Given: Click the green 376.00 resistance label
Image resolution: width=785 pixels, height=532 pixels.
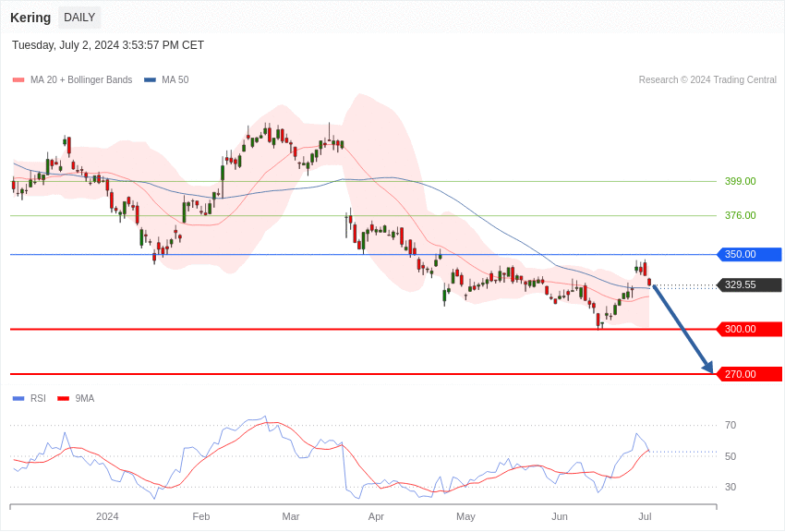Looking at the screenshot, I should click(x=740, y=215).
